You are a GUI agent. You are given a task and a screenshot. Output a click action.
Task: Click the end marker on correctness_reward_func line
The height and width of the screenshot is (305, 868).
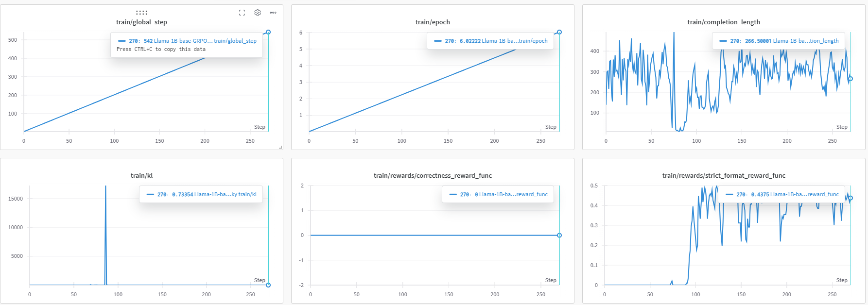(x=559, y=236)
